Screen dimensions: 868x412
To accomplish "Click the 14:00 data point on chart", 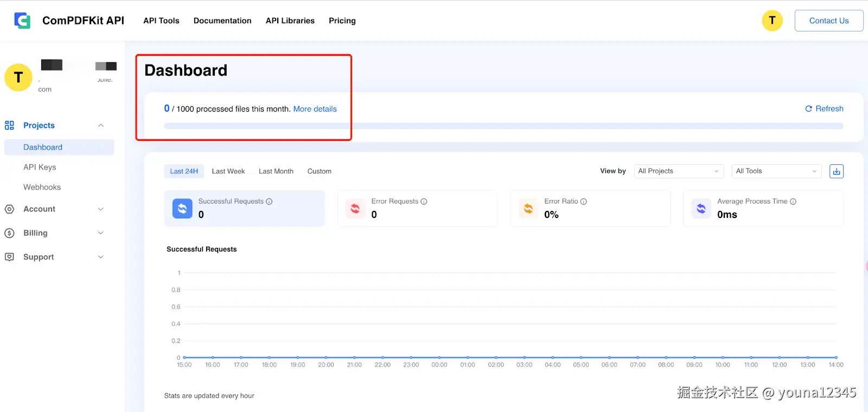I will click(x=836, y=358).
